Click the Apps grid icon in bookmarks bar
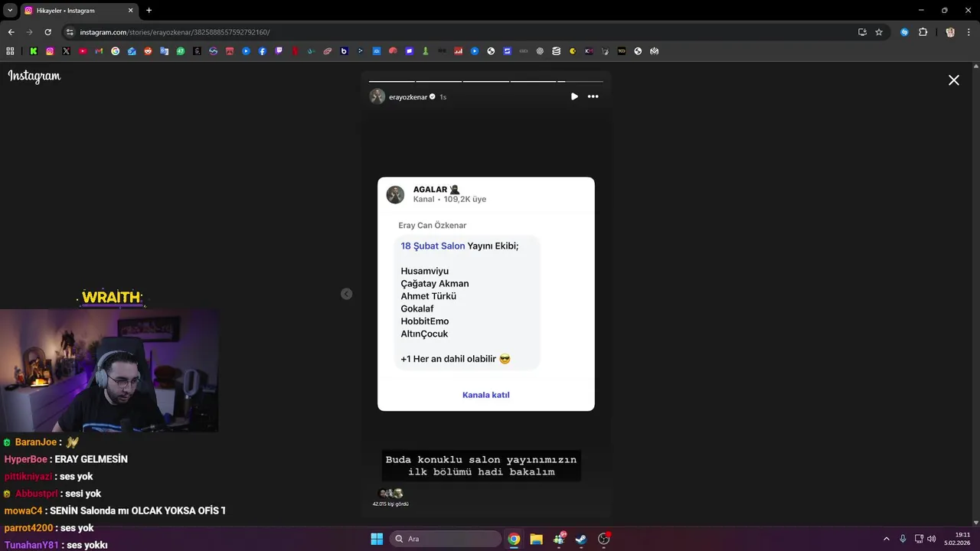 click(x=10, y=51)
